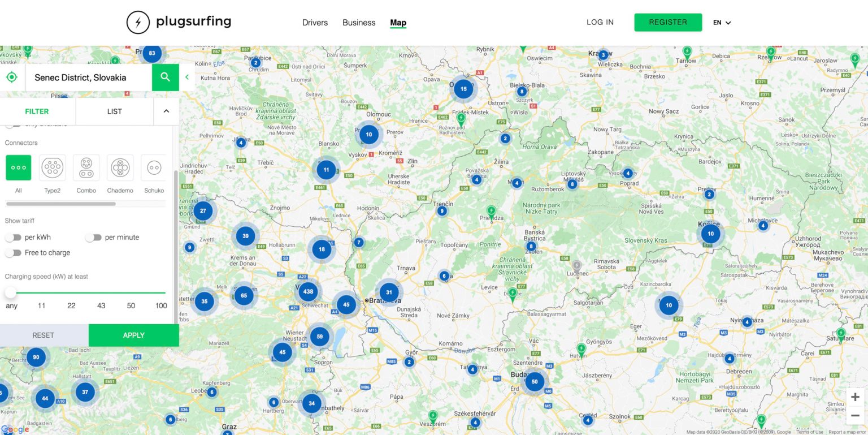Collapse the filter panel with up chevron
This screenshot has width=868, height=435.
pos(166,111)
